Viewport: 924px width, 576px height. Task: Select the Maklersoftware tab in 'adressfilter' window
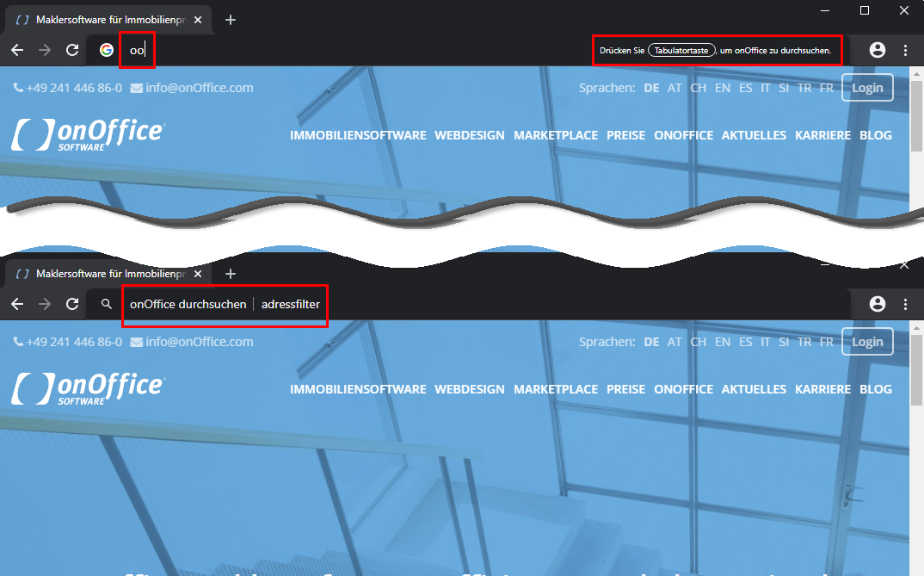109,274
